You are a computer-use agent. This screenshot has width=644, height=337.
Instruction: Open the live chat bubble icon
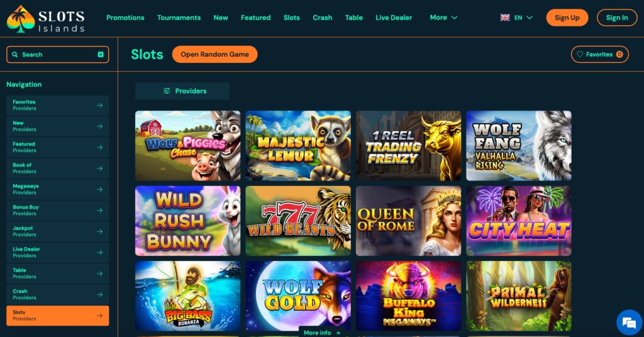(x=629, y=323)
